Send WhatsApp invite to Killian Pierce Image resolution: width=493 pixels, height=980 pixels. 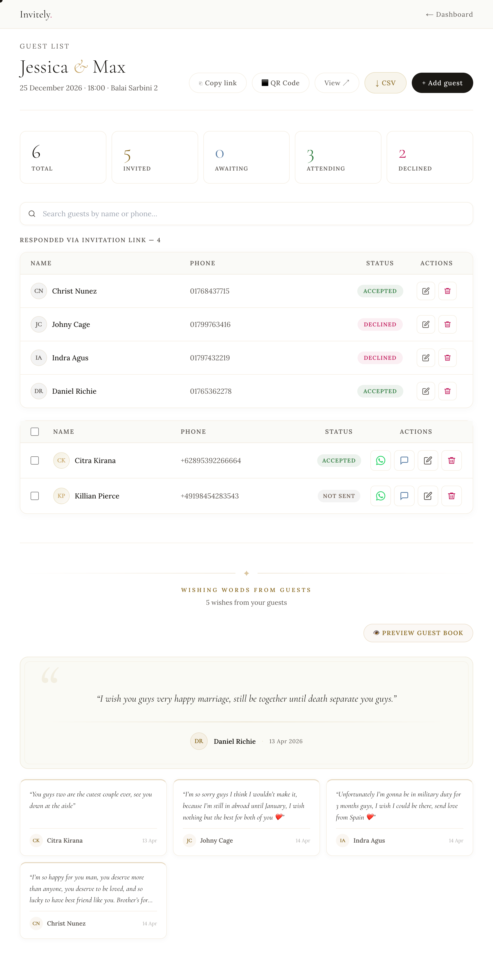[380, 496]
